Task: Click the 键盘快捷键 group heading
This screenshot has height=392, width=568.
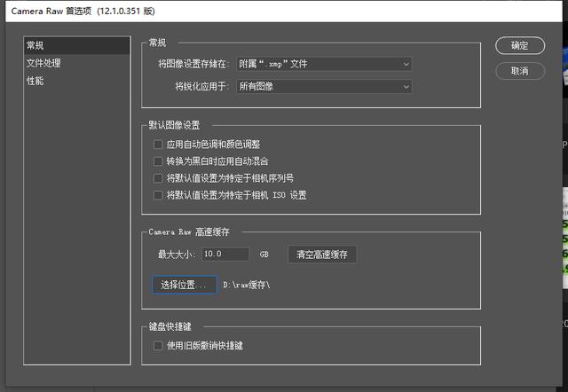Action: click(170, 326)
